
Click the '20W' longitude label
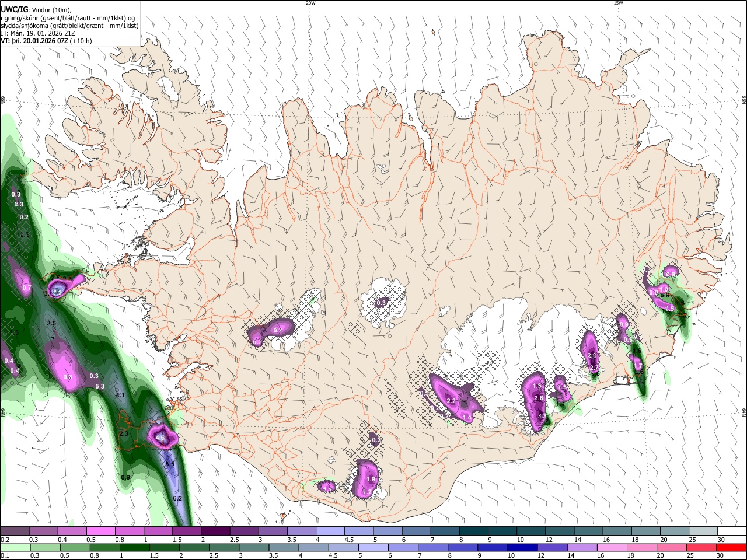tap(310, 3)
